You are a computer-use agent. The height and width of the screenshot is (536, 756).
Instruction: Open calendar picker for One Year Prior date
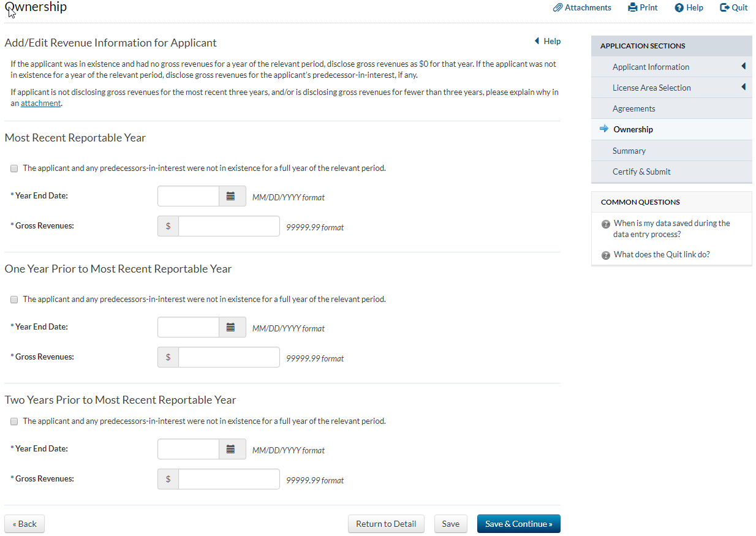click(x=231, y=328)
